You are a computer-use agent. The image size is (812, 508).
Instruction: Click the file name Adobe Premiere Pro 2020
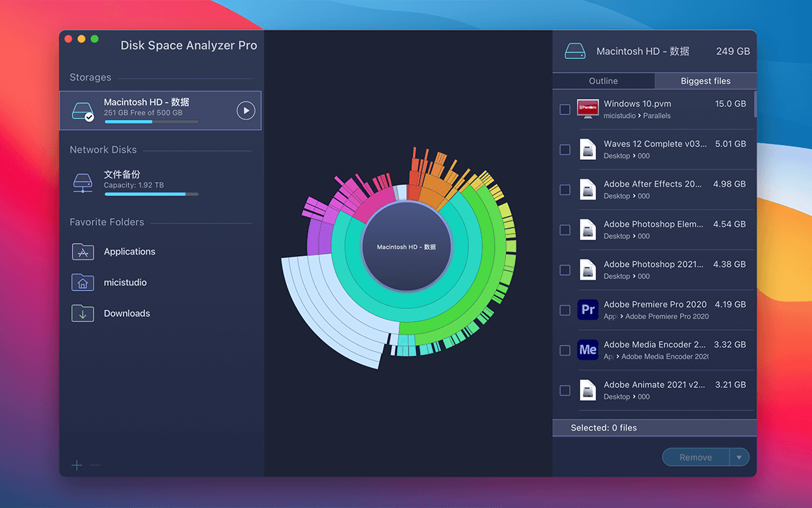[x=655, y=304]
